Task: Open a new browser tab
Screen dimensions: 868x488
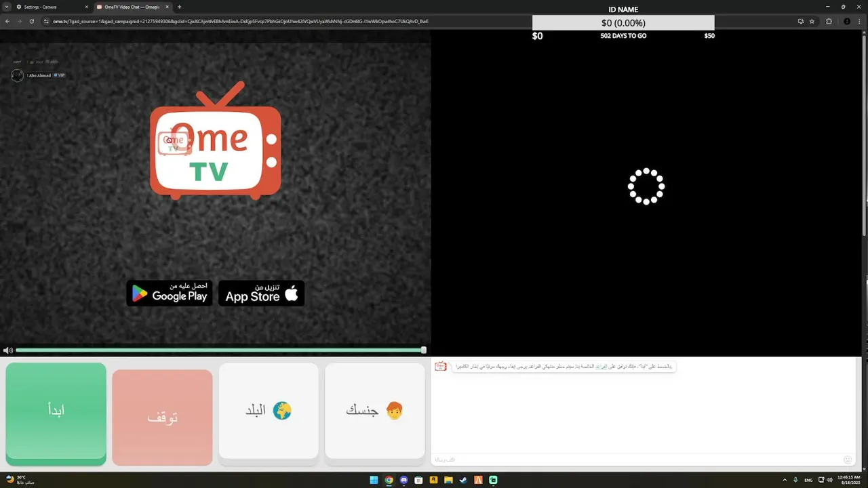Action: [179, 7]
